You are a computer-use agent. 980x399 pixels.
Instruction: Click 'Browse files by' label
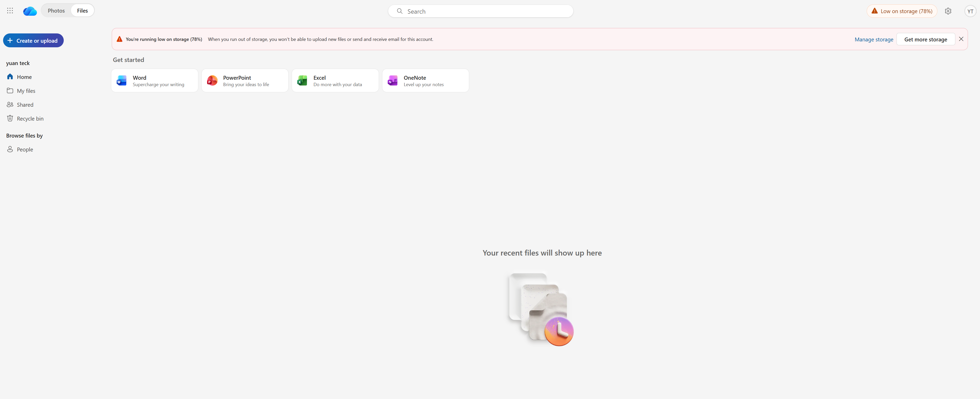24,135
